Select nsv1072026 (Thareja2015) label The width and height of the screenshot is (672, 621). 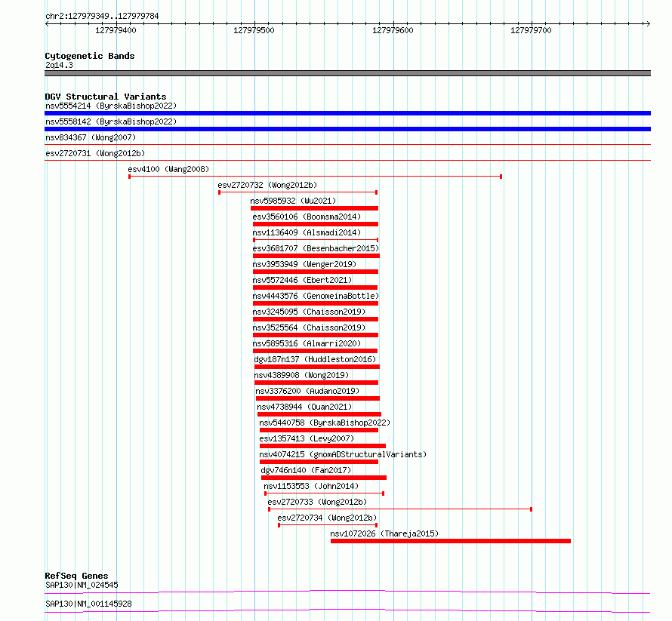[384, 533]
